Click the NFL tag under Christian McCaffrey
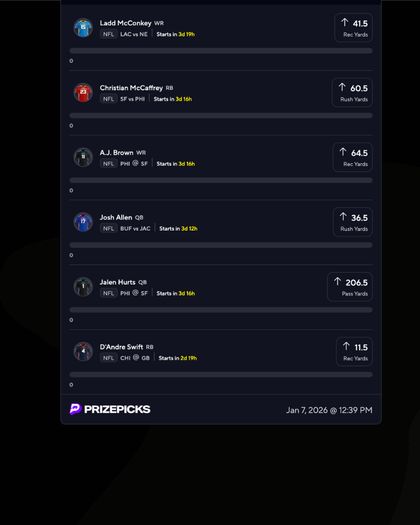Screen dimensions: 420x525 pyautogui.click(x=109, y=99)
